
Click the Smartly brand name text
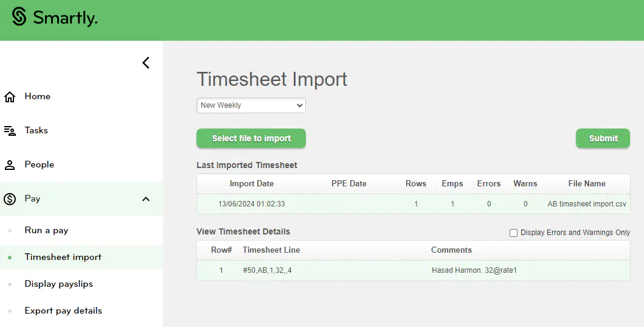[x=65, y=18]
